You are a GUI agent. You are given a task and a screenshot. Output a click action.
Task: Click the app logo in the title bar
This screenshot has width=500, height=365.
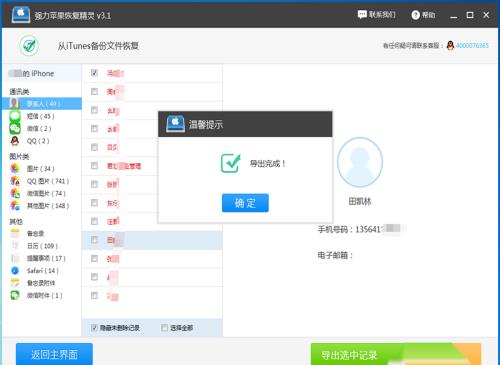[x=21, y=15]
